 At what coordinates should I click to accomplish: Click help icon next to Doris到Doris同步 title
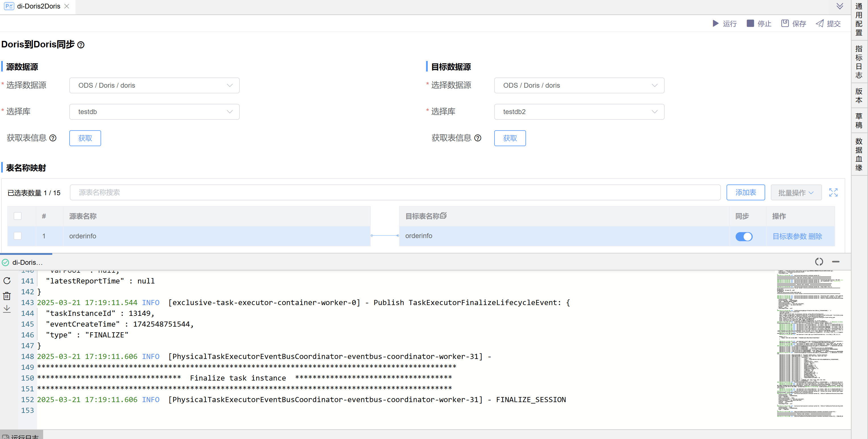coord(81,45)
